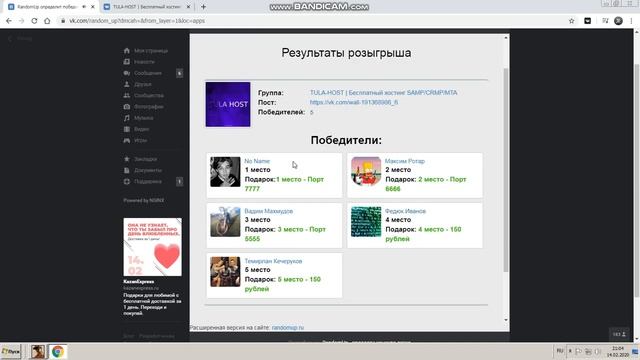This screenshot has width=640, height=360.
Task: Open Chrome three-dot menu
Action: point(631,21)
